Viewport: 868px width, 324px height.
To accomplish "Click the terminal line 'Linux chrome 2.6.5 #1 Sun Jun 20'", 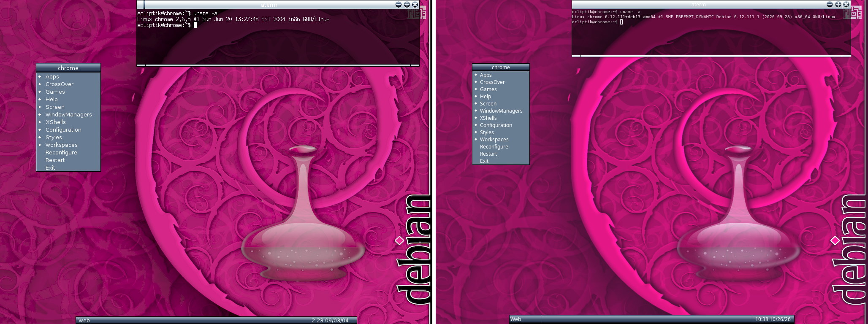I will coord(233,19).
